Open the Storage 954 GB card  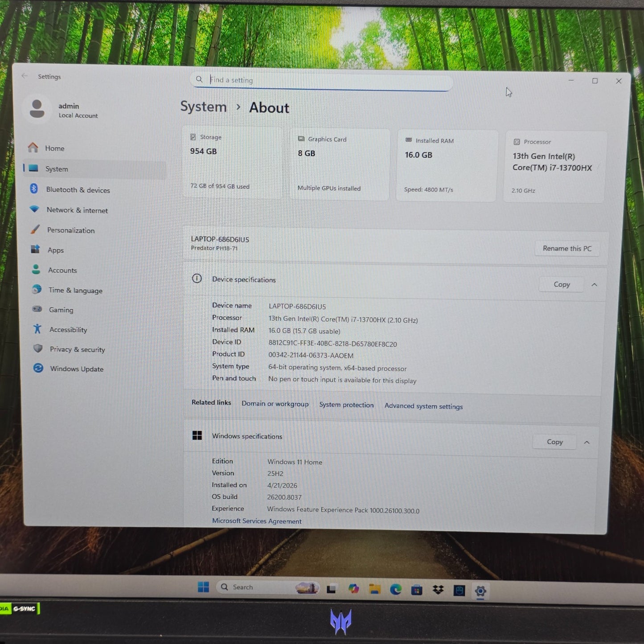tap(232, 163)
